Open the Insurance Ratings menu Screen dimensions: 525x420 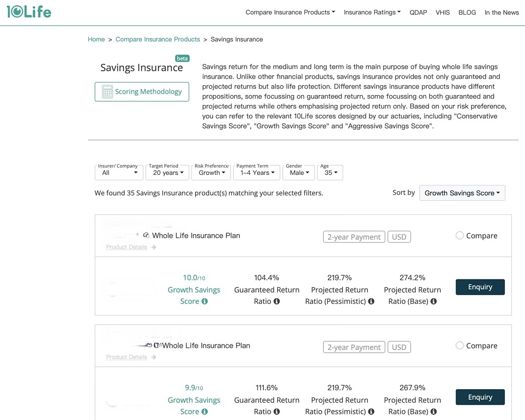pos(372,12)
